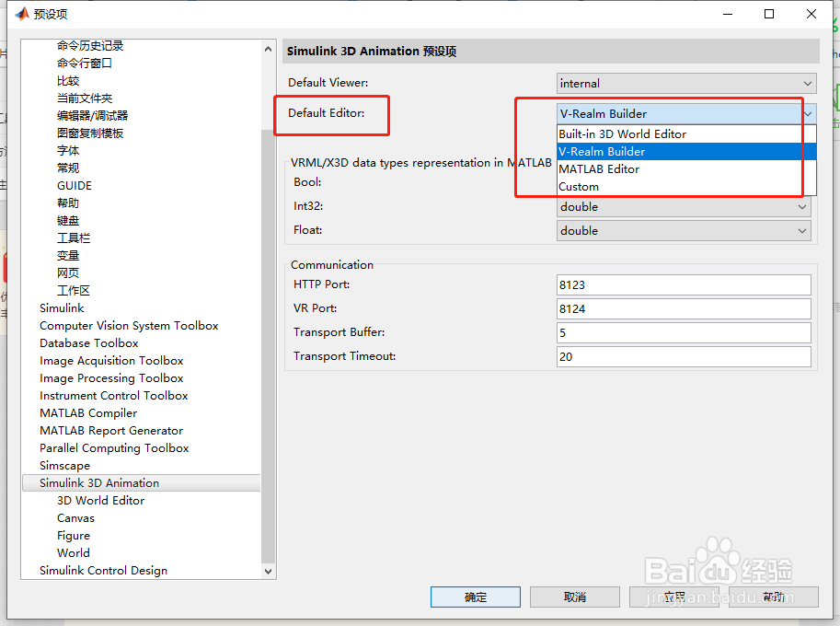Cancel with the 取消 button

(575, 597)
